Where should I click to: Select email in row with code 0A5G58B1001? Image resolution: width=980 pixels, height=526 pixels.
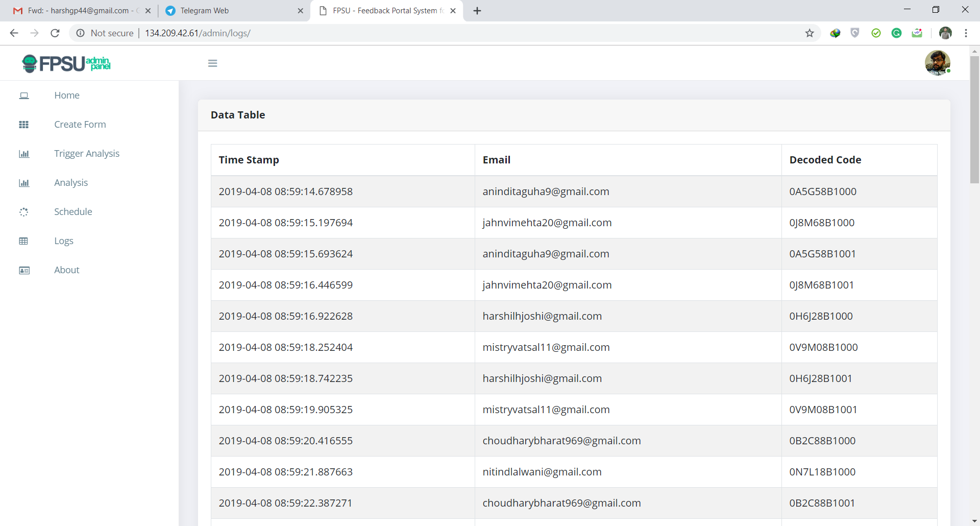(x=546, y=254)
